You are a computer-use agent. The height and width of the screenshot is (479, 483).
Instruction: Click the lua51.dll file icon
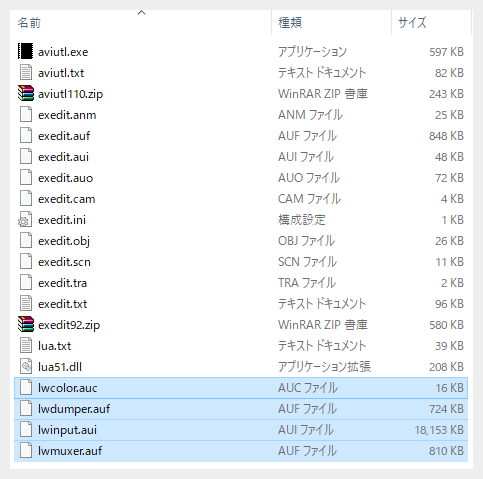tap(26, 366)
